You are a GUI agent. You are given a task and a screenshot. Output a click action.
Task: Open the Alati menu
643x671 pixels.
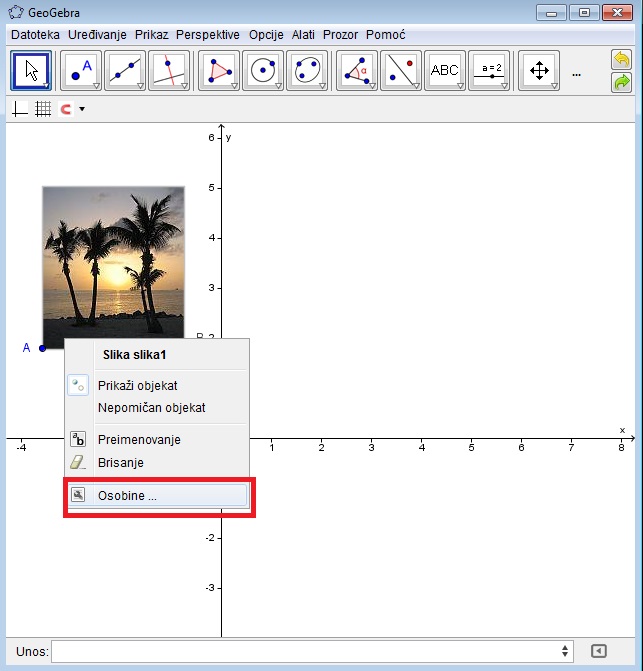303,35
